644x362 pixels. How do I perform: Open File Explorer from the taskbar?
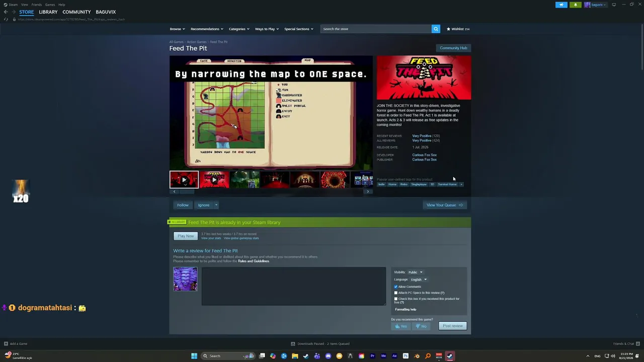(x=295, y=356)
